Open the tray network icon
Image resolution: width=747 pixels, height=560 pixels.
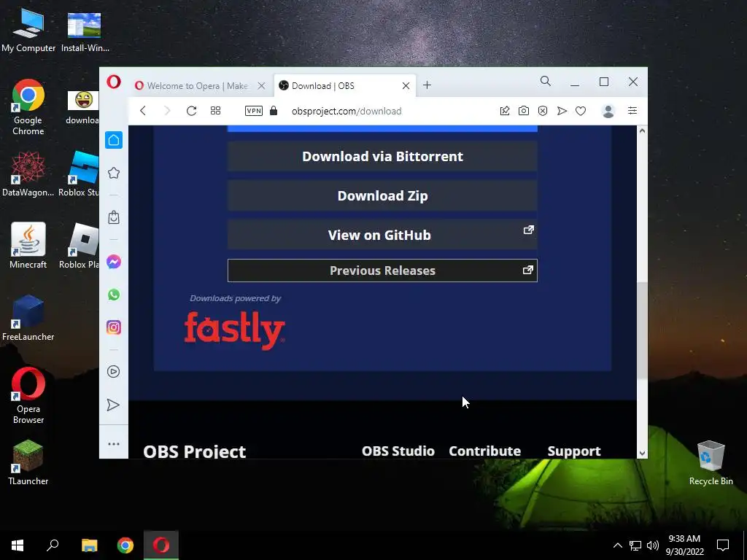pos(635,545)
